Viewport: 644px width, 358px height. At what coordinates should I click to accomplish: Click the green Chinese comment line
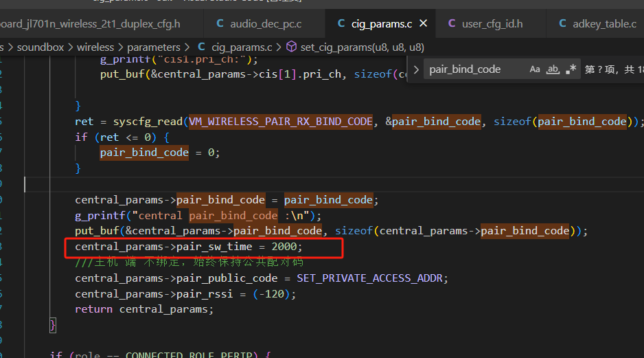click(x=189, y=262)
